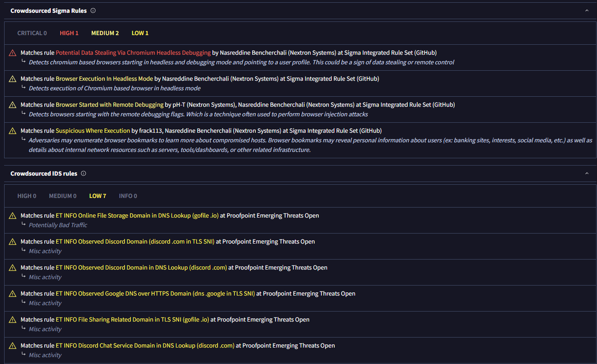This screenshot has height=364, width=597.
Task: Collapse the Crowdsourced Sigma Rules section
Action: [x=587, y=10]
